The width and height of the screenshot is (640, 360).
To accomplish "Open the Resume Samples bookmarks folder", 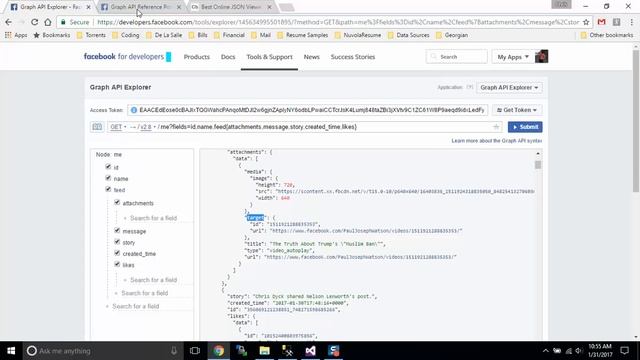I will pos(302,35).
